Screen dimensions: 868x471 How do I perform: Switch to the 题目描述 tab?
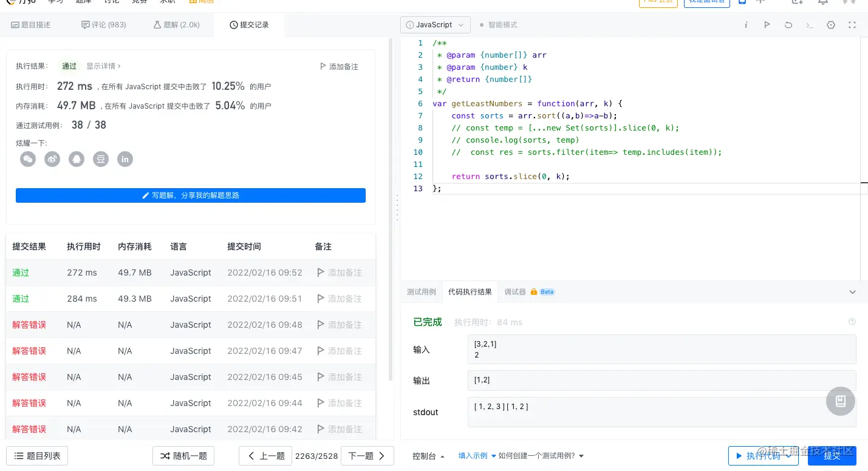[32, 25]
